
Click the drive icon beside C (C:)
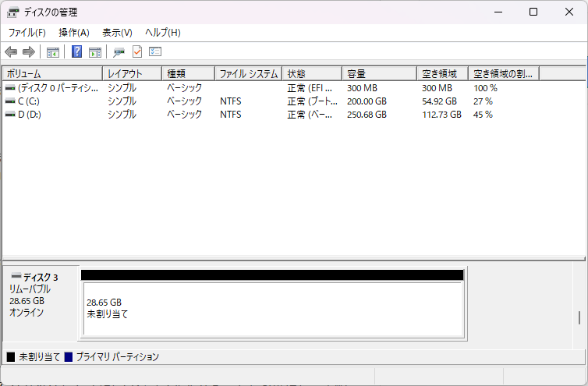[x=10, y=101]
